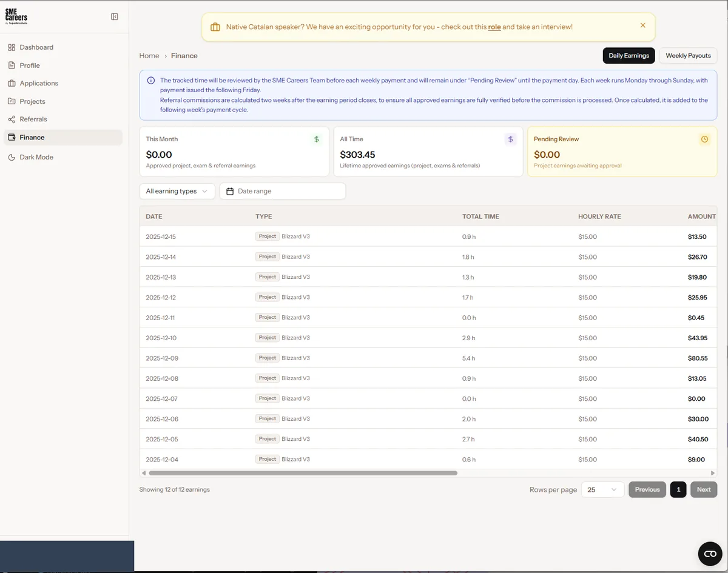728x573 pixels.
Task: Click the All Time $303.45 card
Action: (x=428, y=152)
